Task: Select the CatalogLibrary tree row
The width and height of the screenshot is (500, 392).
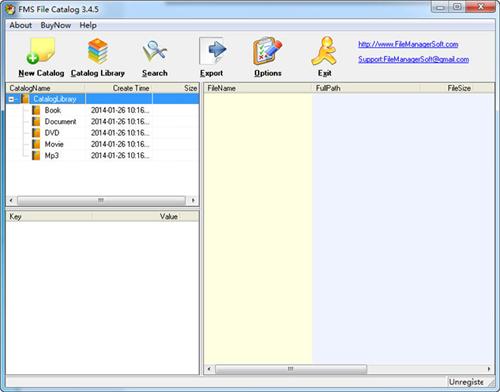Action: pyautogui.click(x=103, y=99)
